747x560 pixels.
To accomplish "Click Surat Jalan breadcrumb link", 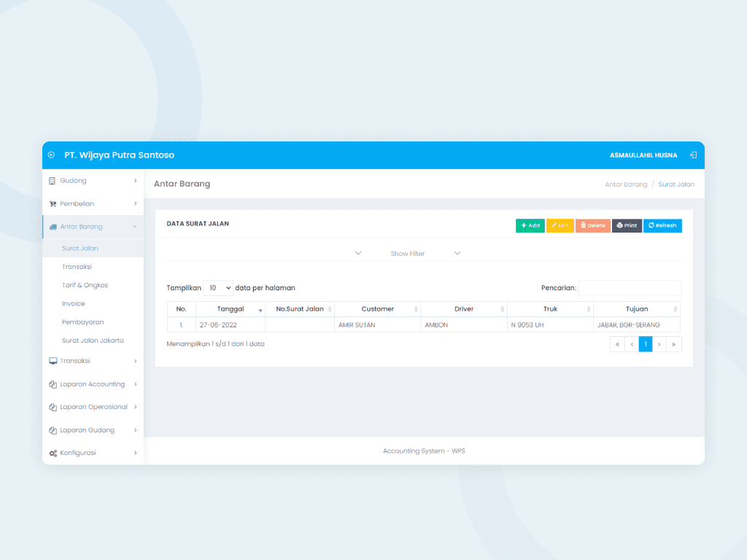I will (x=676, y=184).
